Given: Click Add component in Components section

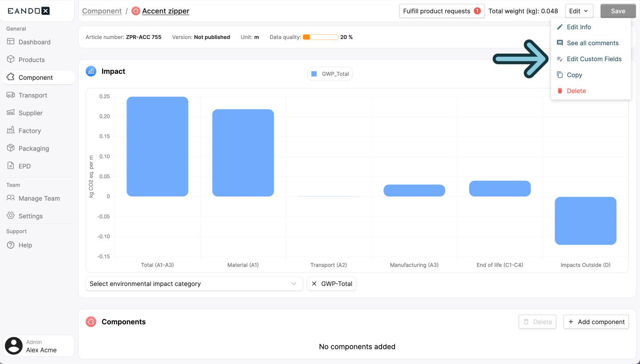Looking at the screenshot, I should point(596,321).
